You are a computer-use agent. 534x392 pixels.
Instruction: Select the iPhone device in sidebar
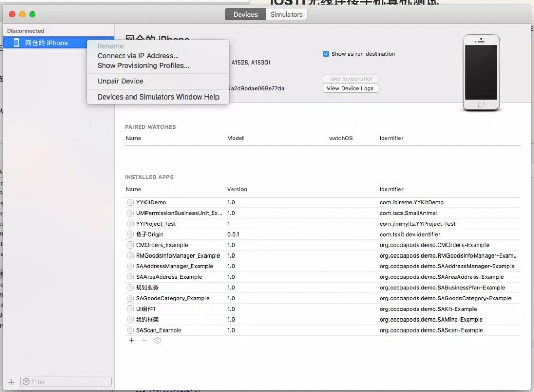[58, 43]
